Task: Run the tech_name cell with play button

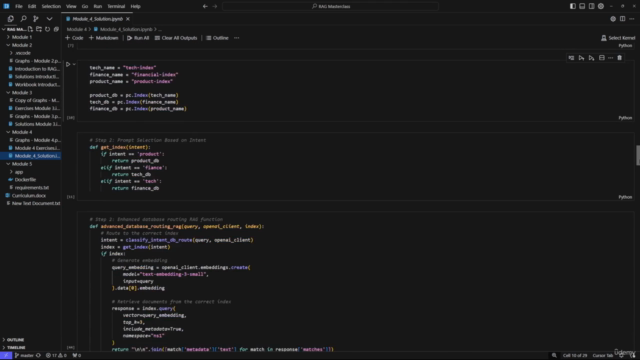Action: point(68,64)
